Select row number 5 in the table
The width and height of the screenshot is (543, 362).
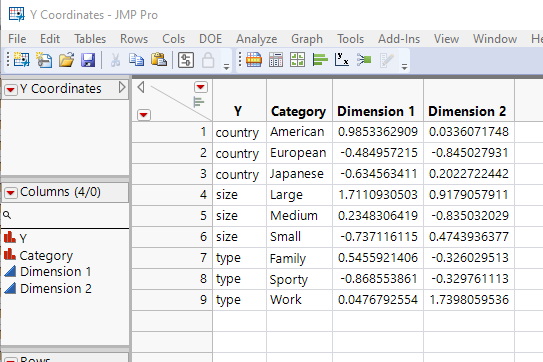172,215
